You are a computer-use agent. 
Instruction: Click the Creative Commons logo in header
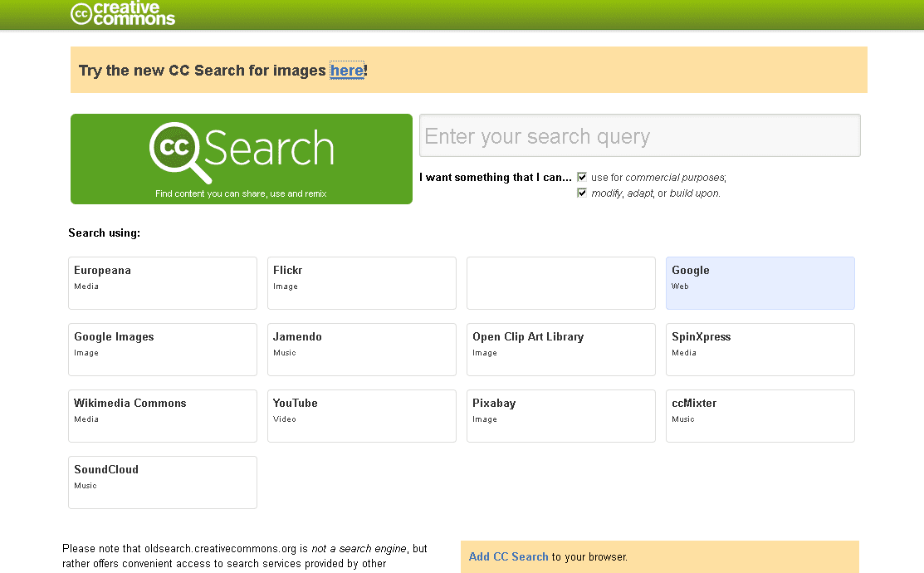123,13
